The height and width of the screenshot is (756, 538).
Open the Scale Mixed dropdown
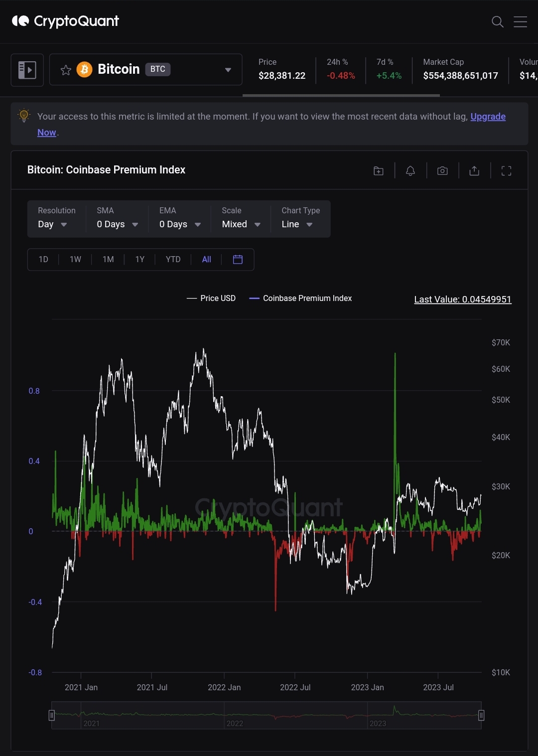coord(241,218)
